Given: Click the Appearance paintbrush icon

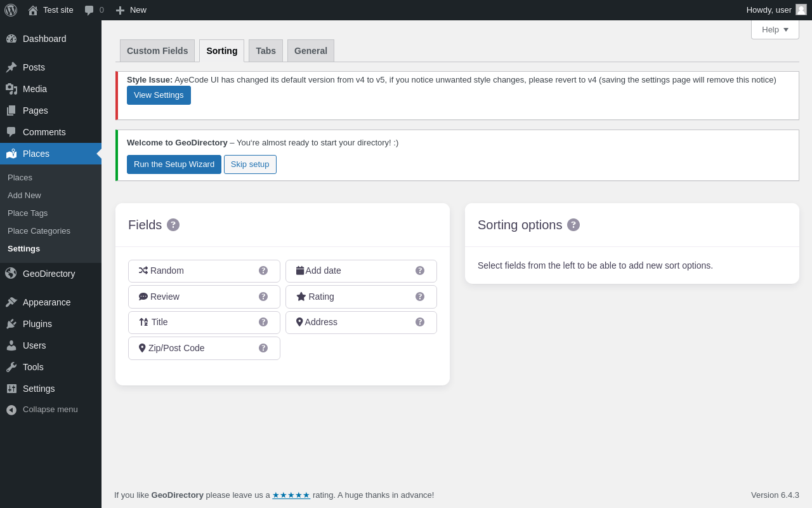Looking at the screenshot, I should (x=11, y=302).
